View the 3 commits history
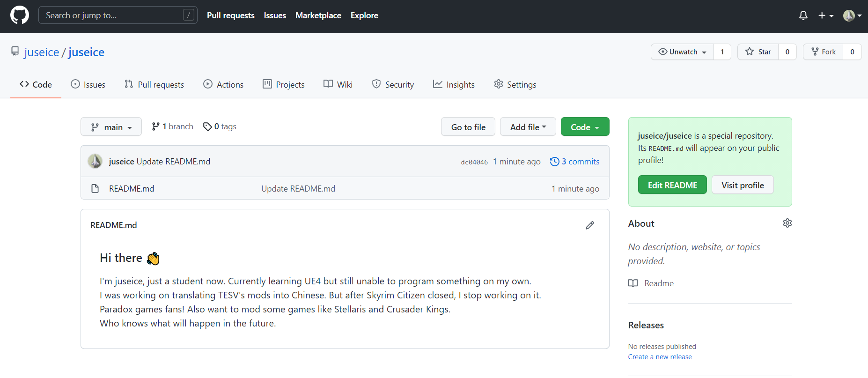This screenshot has width=868, height=378. click(574, 162)
